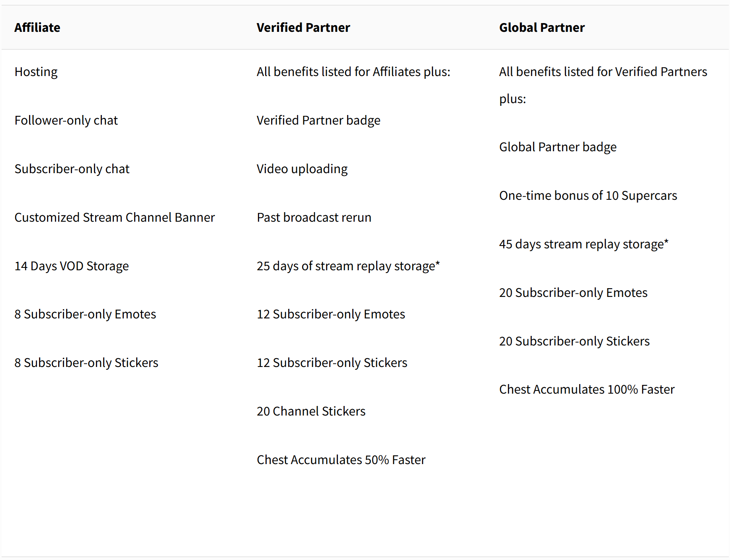The height and width of the screenshot is (560, 730).
Task: Click the Subscriber-only chat entry
Action: (x=72, y=169)
